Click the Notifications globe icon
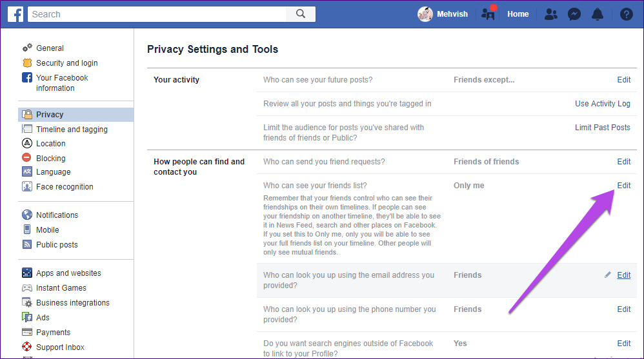This screenshot has width=644, height=359. coord(27,215)
